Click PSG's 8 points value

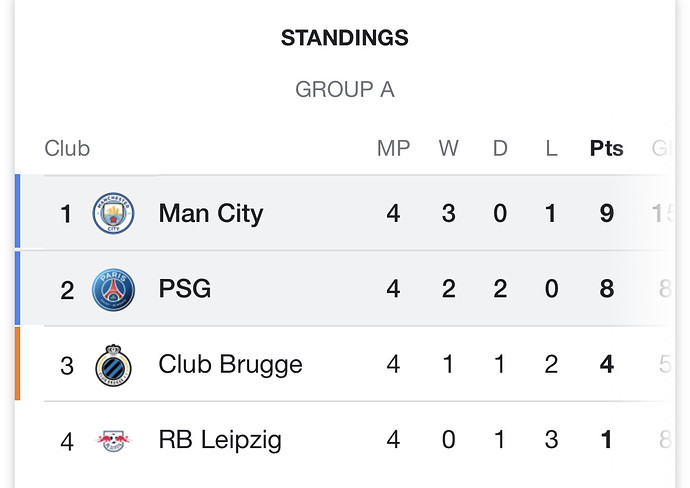point(606,289)
